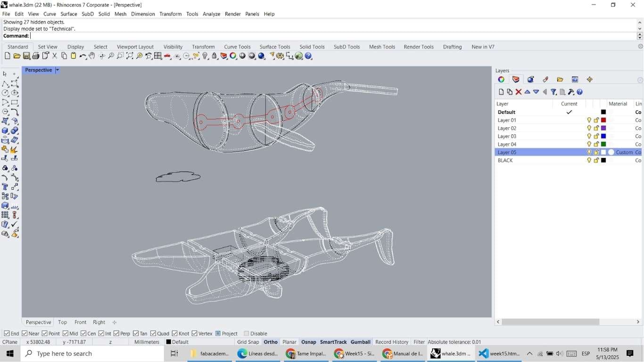Click the Filter button in status bar
The width and height of the screenshot is (644, 362).
tap(419, 342)
